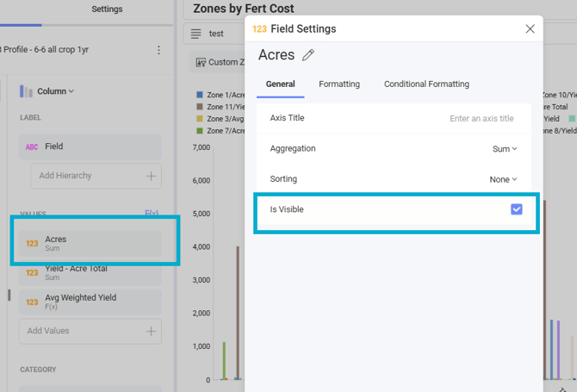Close the Field Settings dialog
The width and height of the screenshot is (577, 392).
point(530,28)
